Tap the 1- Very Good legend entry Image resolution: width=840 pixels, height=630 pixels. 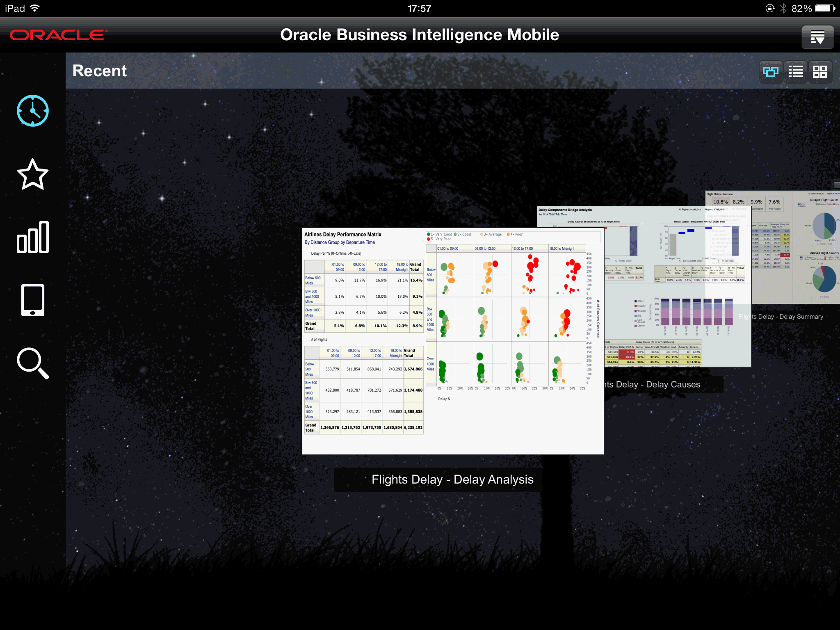pyautogui.click(x=439, y=235)
